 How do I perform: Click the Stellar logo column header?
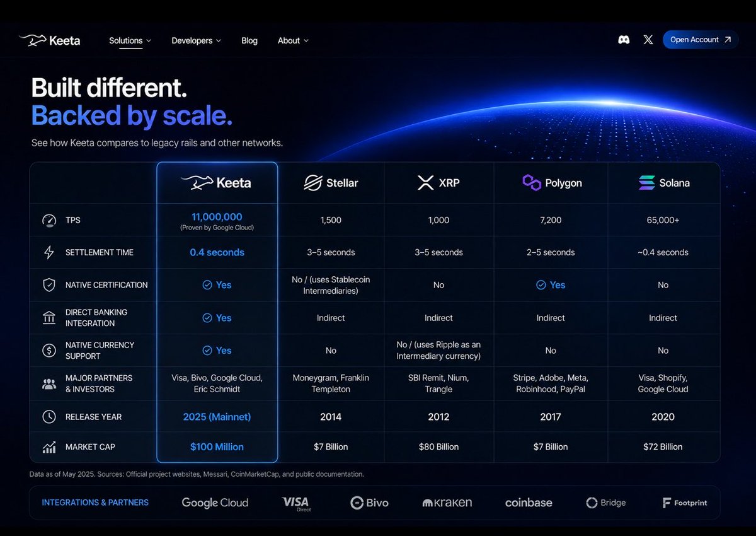pyautogui.click(x=331, y=183)
